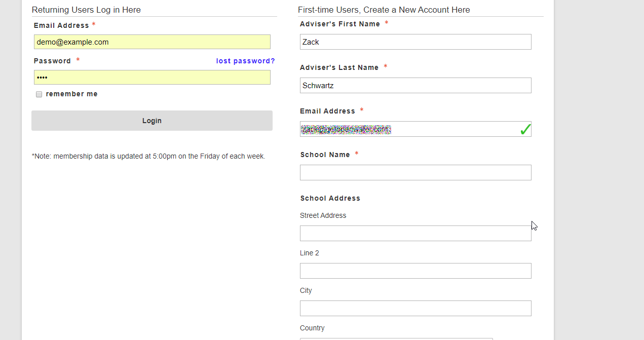Image resolution: width=644 pixels, height=340 pixels.
Task: Focus the scrambled Email Address field
Action: point(415,129)
